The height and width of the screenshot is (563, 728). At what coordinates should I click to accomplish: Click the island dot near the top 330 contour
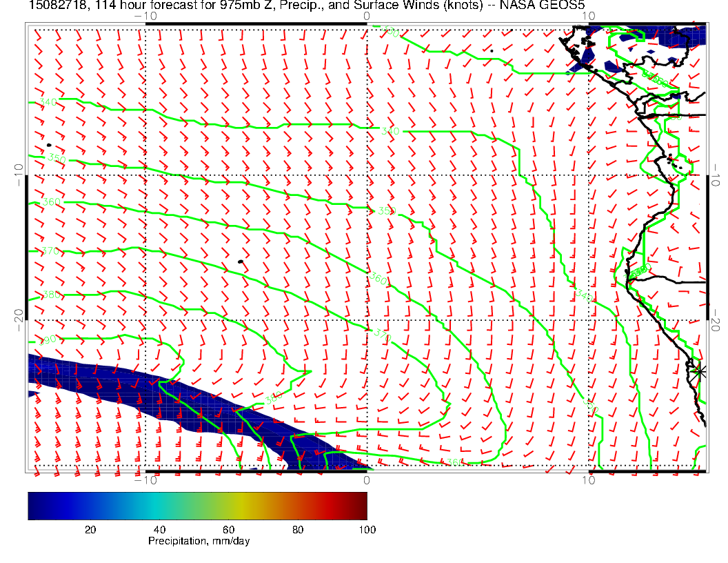pos(492,50)
